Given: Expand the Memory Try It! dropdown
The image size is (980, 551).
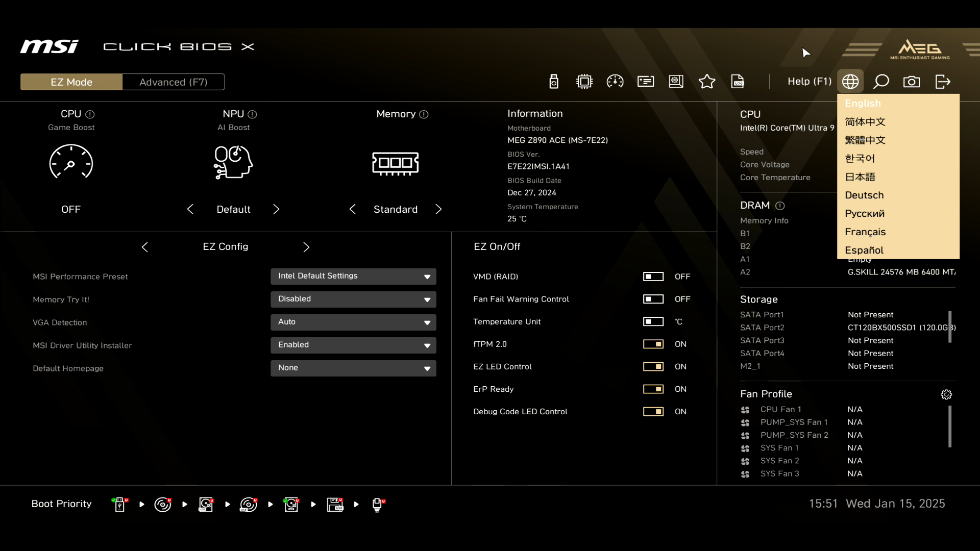Looking at the screenshot, I should pos(353,299).
